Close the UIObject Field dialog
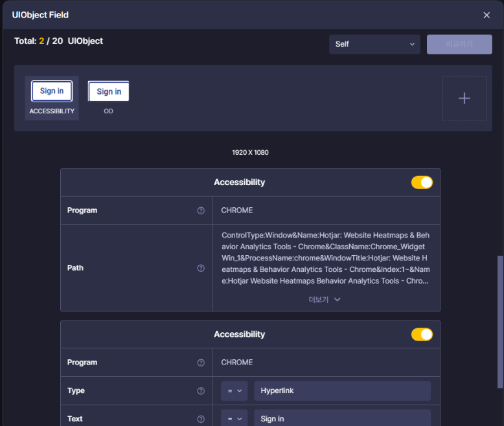Screen dimensions: 504x426 [487, 15]
